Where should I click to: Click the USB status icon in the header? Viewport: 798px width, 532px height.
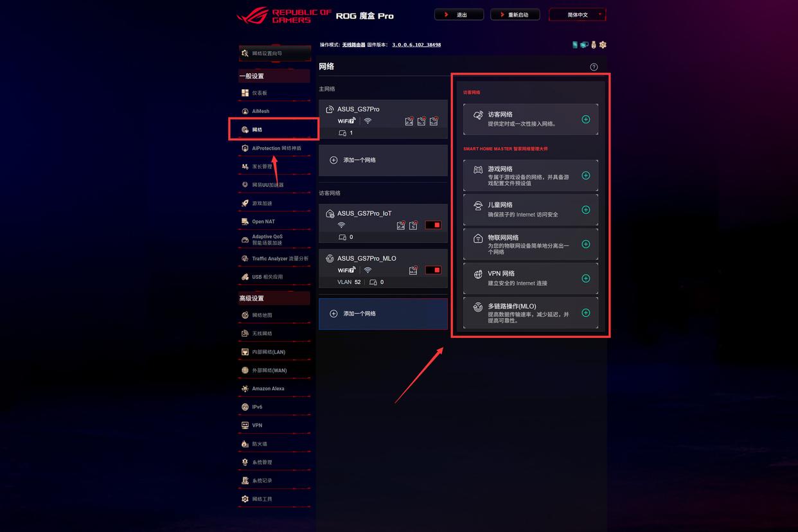click(594, 45)
